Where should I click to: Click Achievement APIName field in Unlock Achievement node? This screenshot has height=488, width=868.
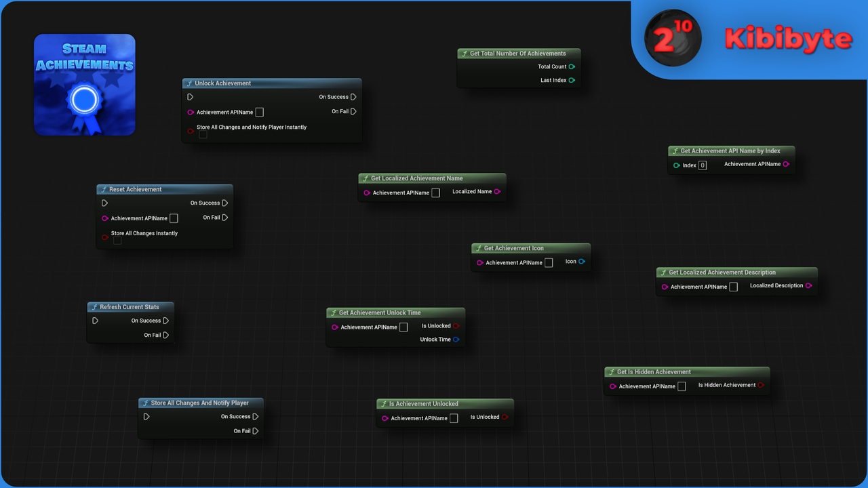click(260, 113)
